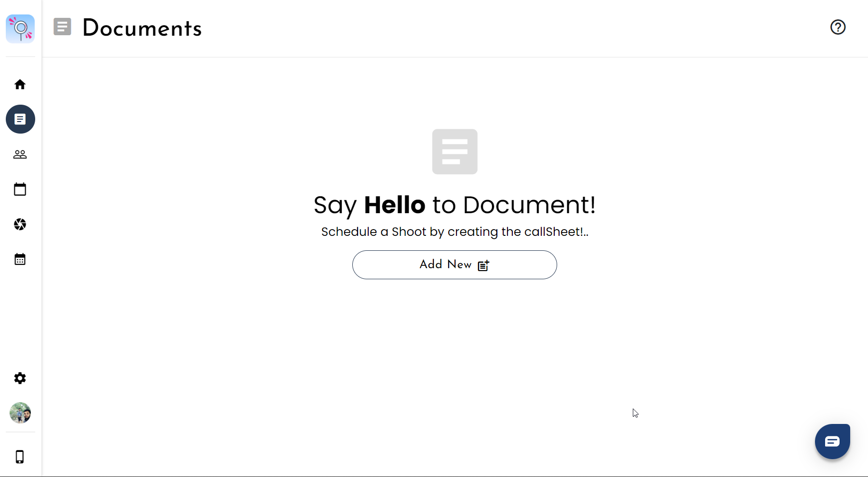868x477 pixels.
Task: Select the Documents title text
Action: click(x=142, y=29)
